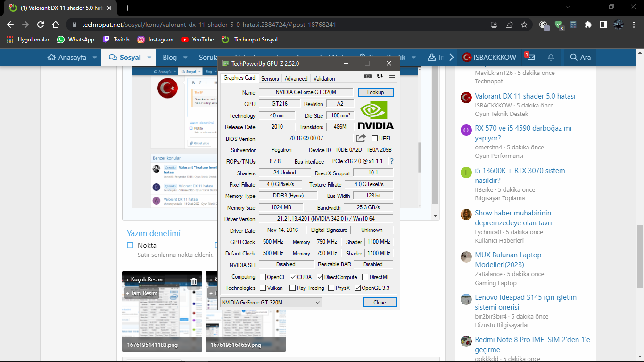Open the 1676195164659.png attachment thumbnail
The height and width of the screenshot is (362, 644).
pos(246,312)
